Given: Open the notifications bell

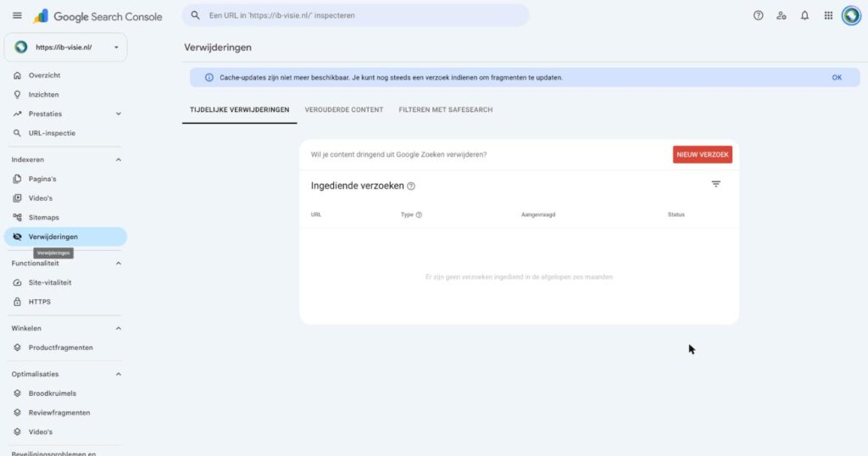Looking at the screenshot, I should pos(805,15).
